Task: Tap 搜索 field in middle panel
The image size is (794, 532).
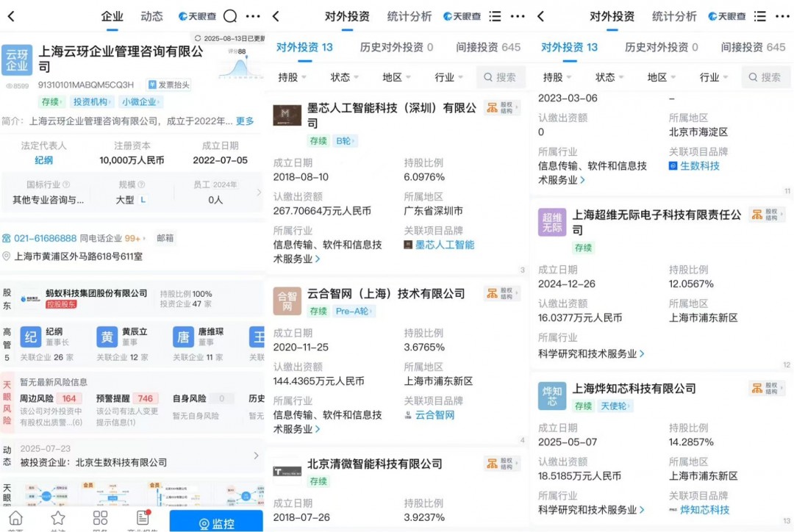Action: click(501, 77)
